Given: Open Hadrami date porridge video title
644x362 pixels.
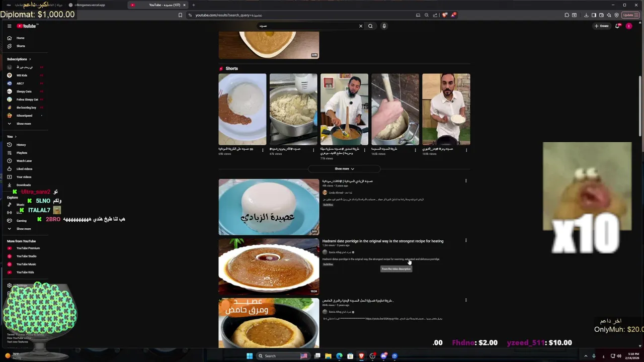Looking at the screenshot, I should pyautogui.click(x=383, y=241).
